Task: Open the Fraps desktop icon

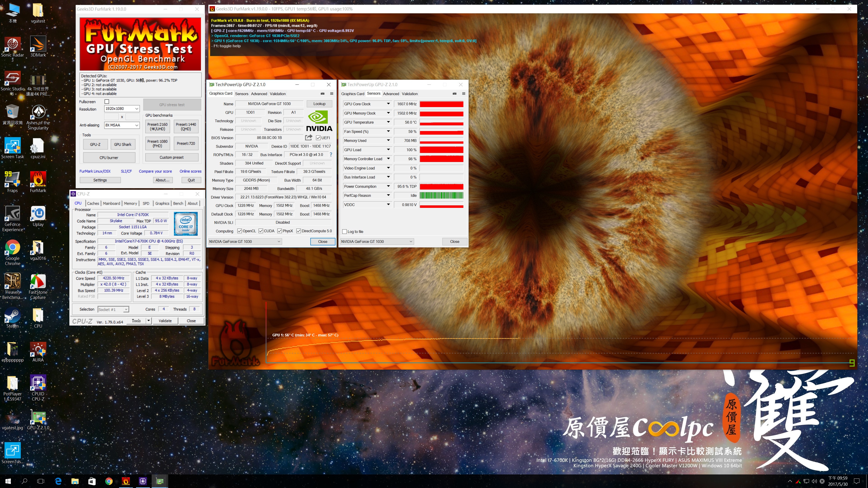Action: tap(12, 182)
